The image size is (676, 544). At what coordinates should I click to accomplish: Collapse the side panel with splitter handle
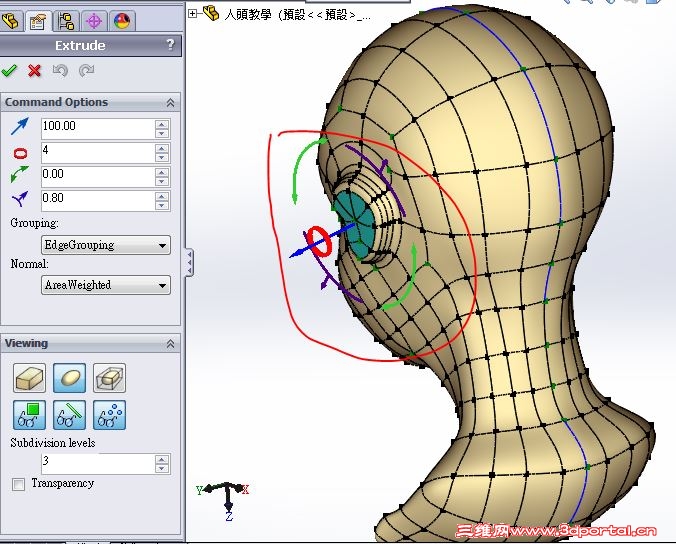(189, 262)
